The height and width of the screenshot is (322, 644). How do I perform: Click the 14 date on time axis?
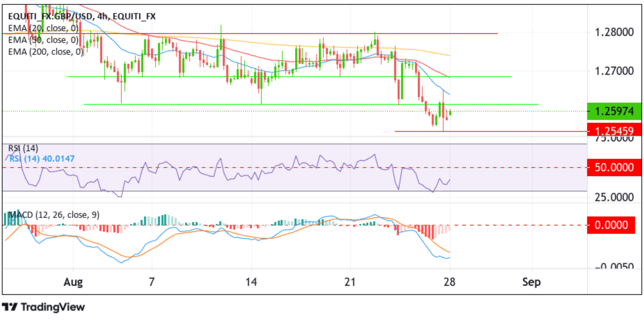(251, 282)
